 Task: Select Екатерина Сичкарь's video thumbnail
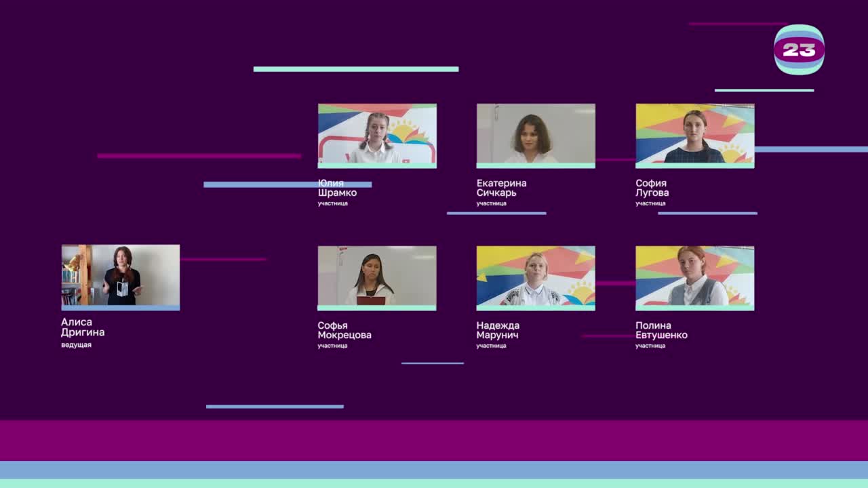click(x=536, y=135)
